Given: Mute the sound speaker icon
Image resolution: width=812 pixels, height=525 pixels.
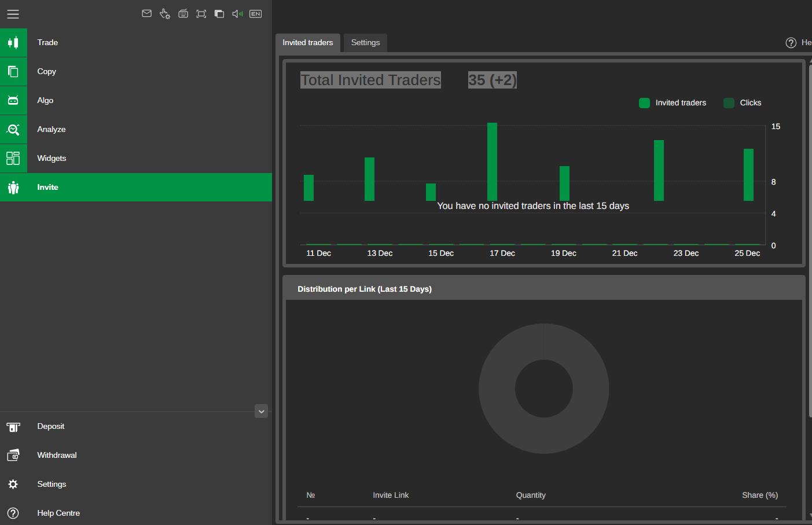Looking at the screenshot, I should [x=237, y=14].
